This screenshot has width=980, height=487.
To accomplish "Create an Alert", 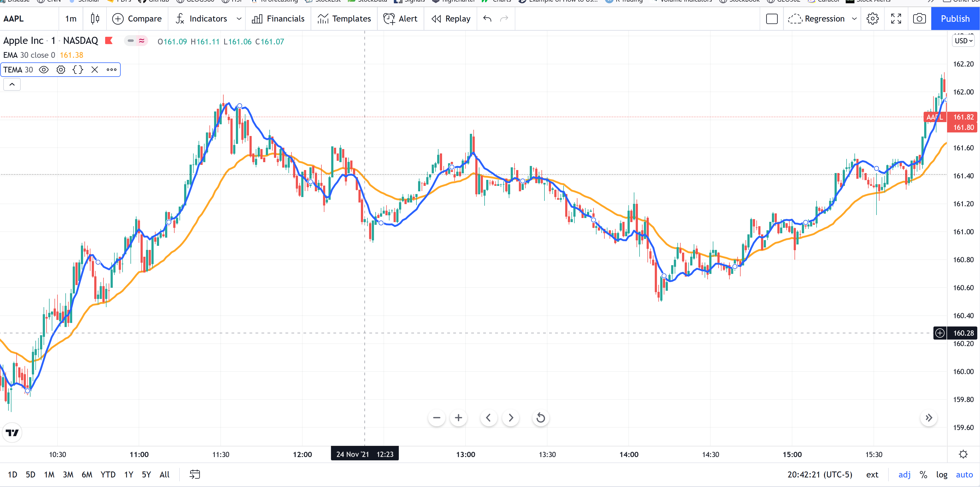I will [x=400, y=19].
